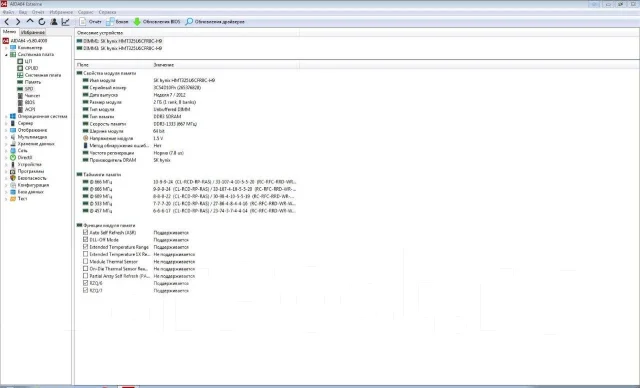
Task: Select the ЦП processor icon in tree
Action: (x=20, y=61)
